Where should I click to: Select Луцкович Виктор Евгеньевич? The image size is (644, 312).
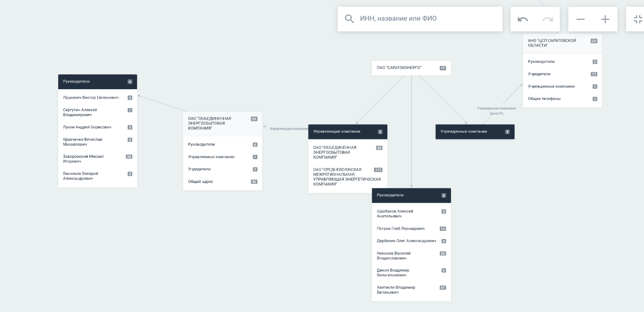(98, 98)
